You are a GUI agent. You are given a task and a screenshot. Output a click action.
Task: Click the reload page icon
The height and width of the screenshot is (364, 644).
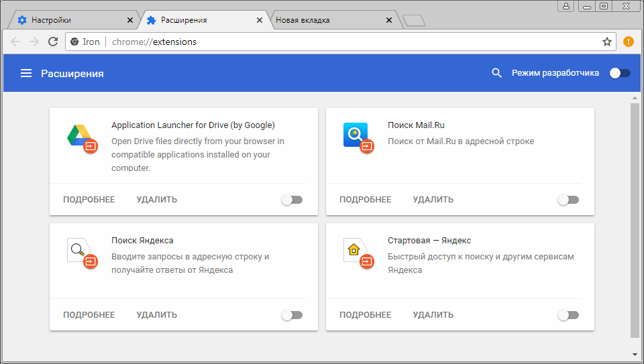tap(52, 42)
